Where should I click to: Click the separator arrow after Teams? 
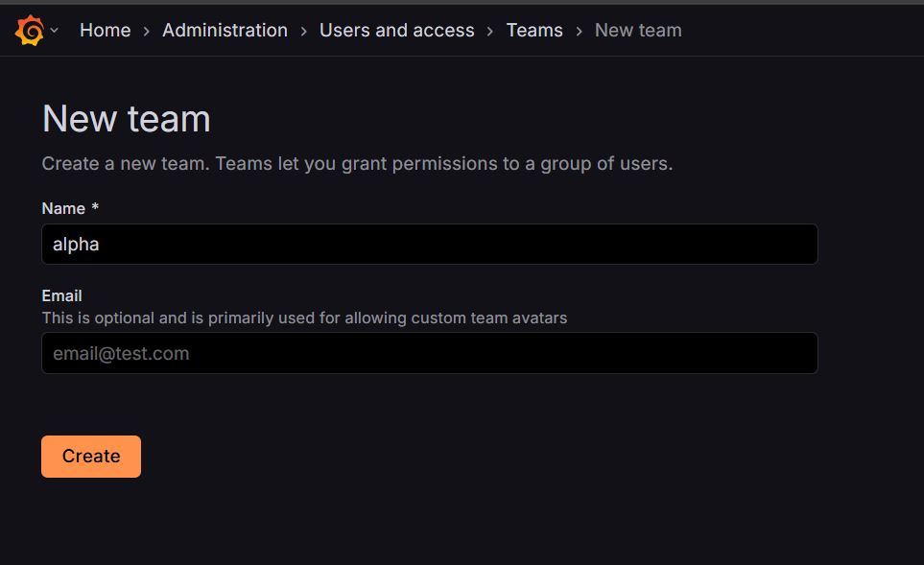pyautogui.click(x=579, y=31)
